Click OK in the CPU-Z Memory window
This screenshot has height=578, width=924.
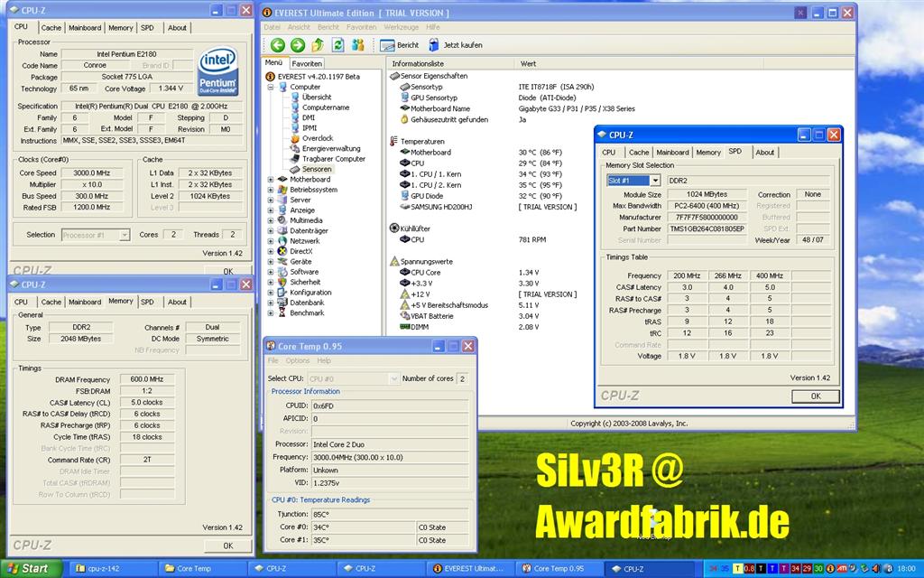(228, 546)
